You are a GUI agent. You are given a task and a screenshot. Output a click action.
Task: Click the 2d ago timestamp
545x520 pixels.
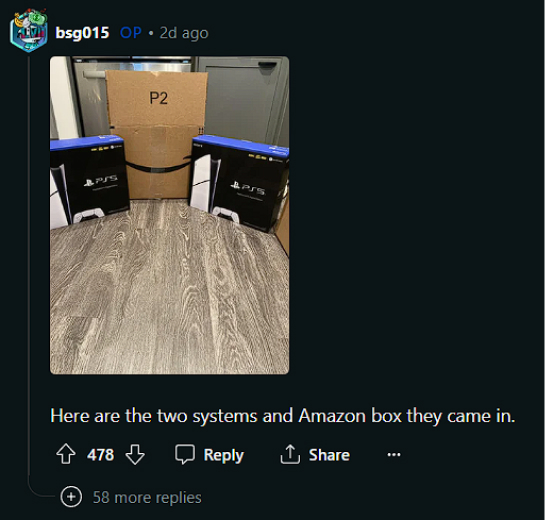(x=184, y=33)
